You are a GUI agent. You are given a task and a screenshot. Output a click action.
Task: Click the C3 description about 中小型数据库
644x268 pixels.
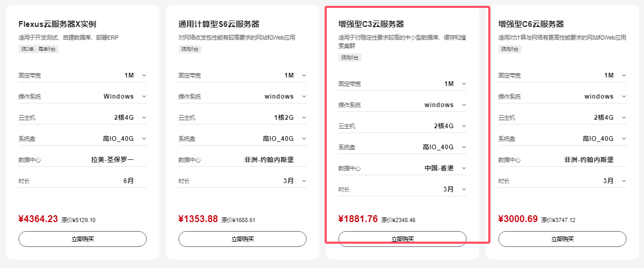[x=402, y=42]
